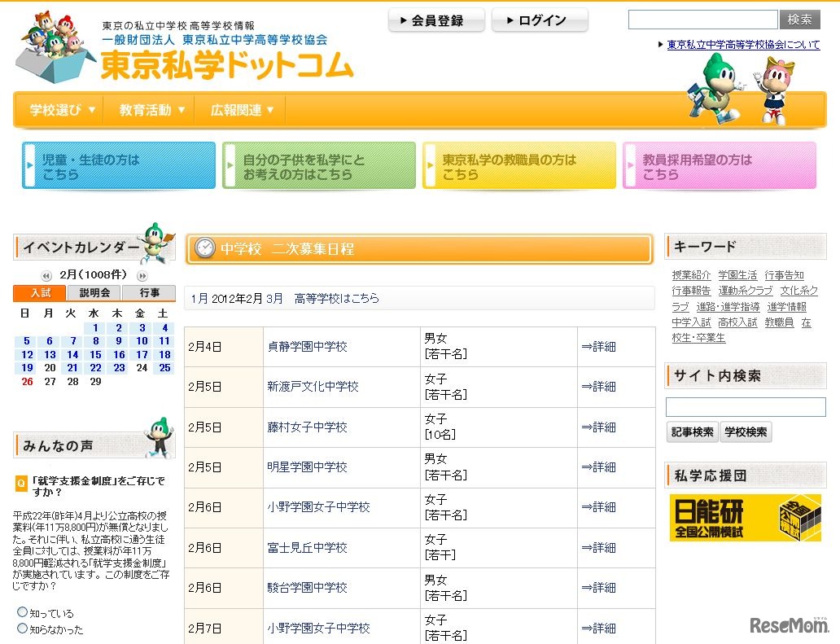Click the 学校検索 button
Image resolution: width=840 pixels, height=644 pixels.
tap(746, 432)
